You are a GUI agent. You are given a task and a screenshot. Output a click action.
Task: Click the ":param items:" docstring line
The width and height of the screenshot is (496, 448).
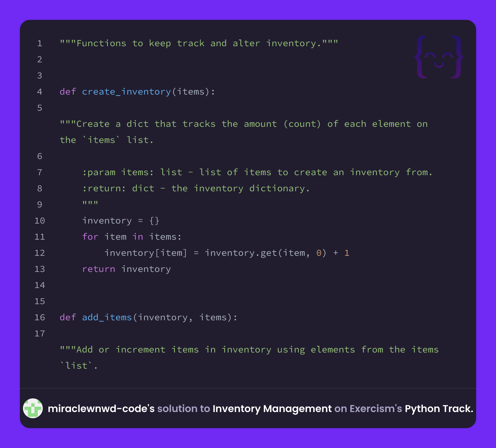pyautogui.click(x=257, y=172)
